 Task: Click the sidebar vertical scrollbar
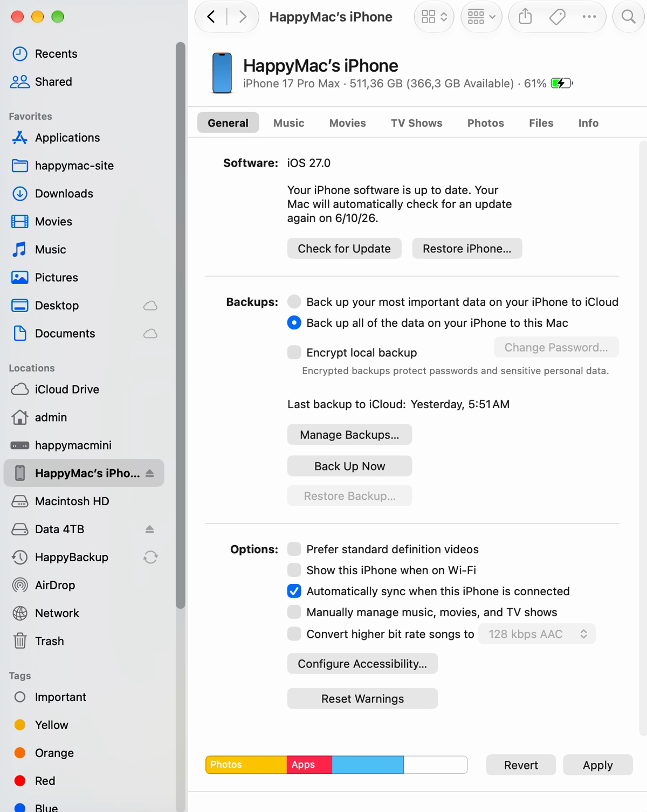[181, 325]
